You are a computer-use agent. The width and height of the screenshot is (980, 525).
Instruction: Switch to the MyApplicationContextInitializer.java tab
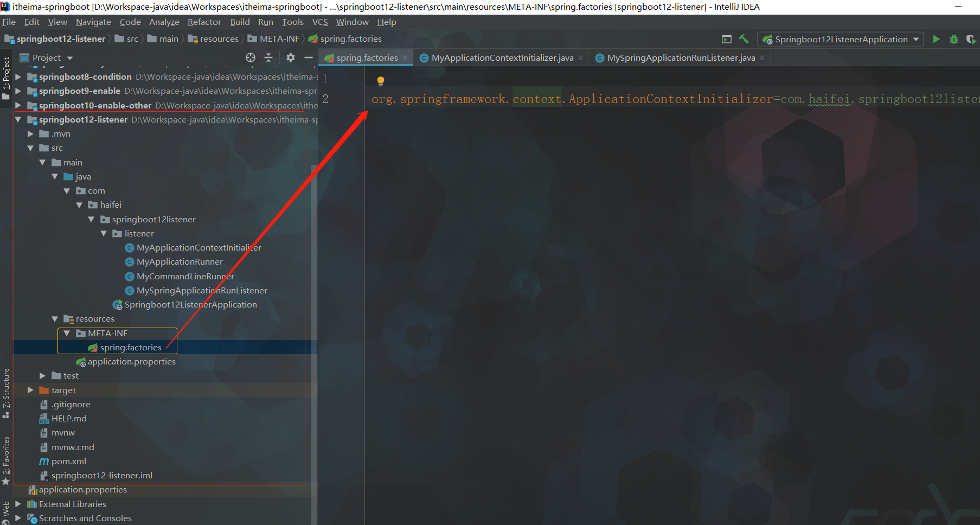[x=502, y=58]
